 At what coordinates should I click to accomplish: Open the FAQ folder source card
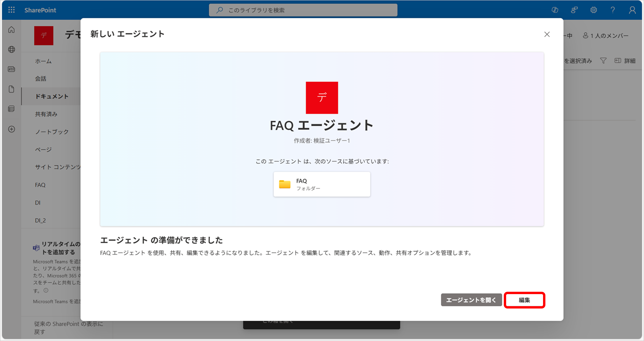tap(322, 184)
